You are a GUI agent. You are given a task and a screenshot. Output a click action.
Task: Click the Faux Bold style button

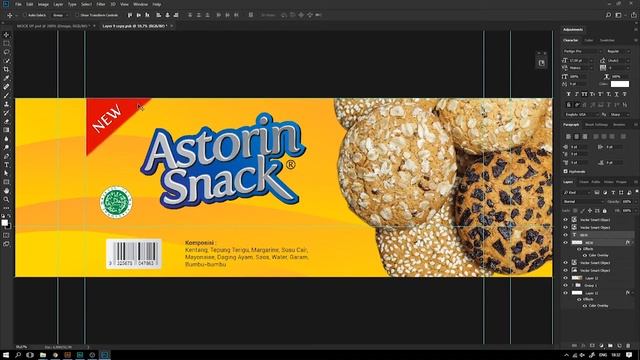coord(569,94)
